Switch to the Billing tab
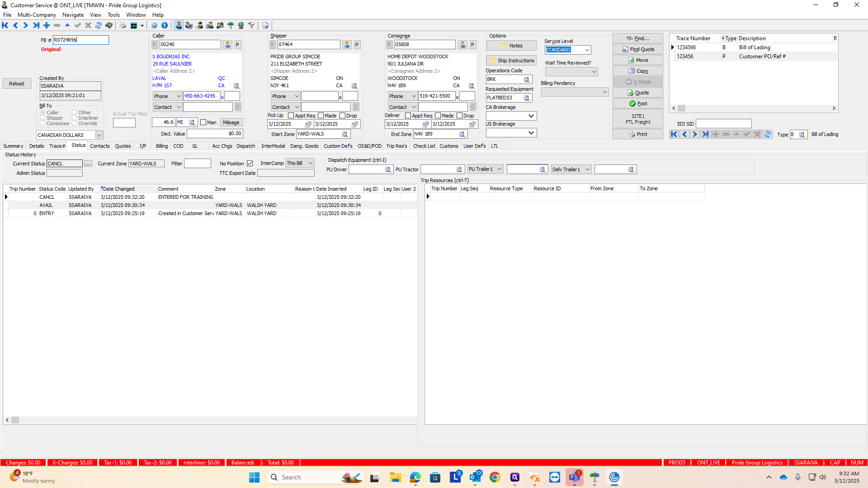 click(x=161, y=146)
